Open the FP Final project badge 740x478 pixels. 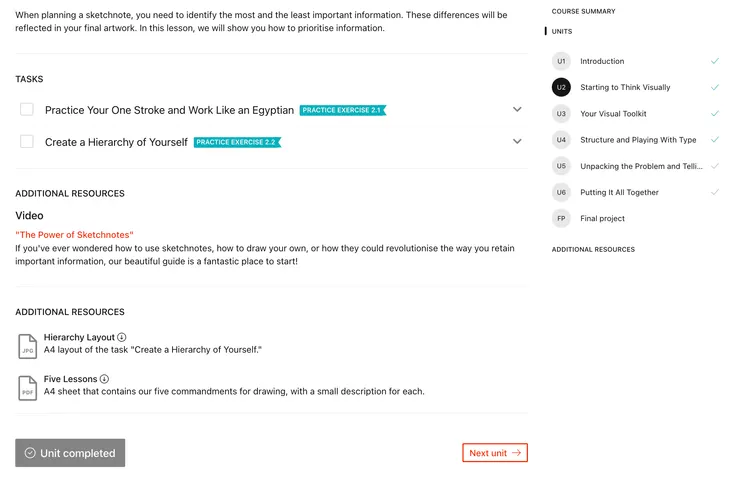[561, 218]
